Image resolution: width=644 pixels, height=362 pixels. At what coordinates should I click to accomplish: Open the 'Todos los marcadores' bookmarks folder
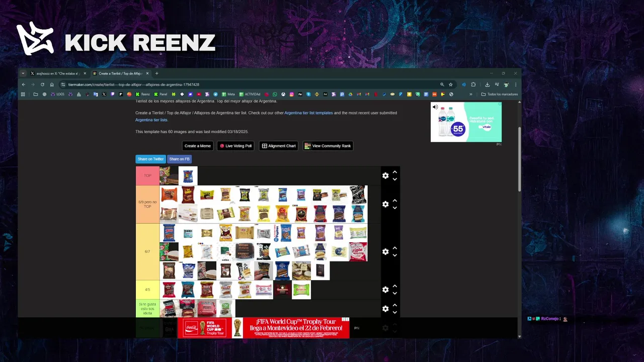(500, 94)
